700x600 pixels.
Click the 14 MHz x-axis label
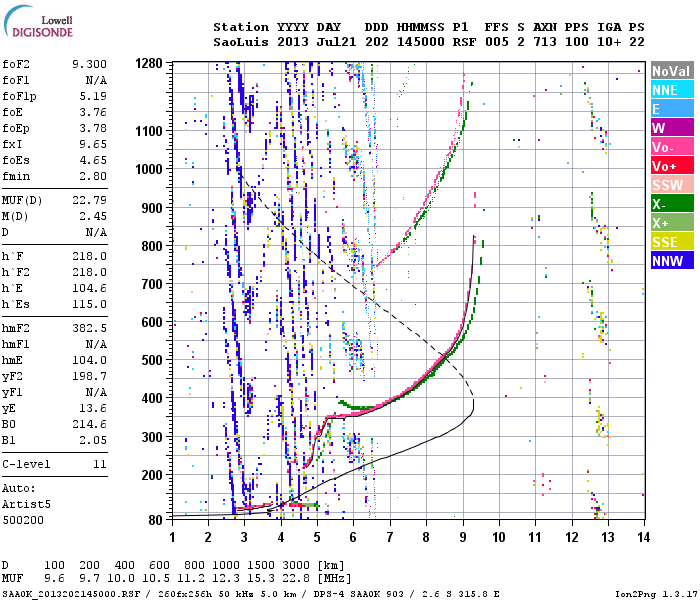(x=643, y=537)
